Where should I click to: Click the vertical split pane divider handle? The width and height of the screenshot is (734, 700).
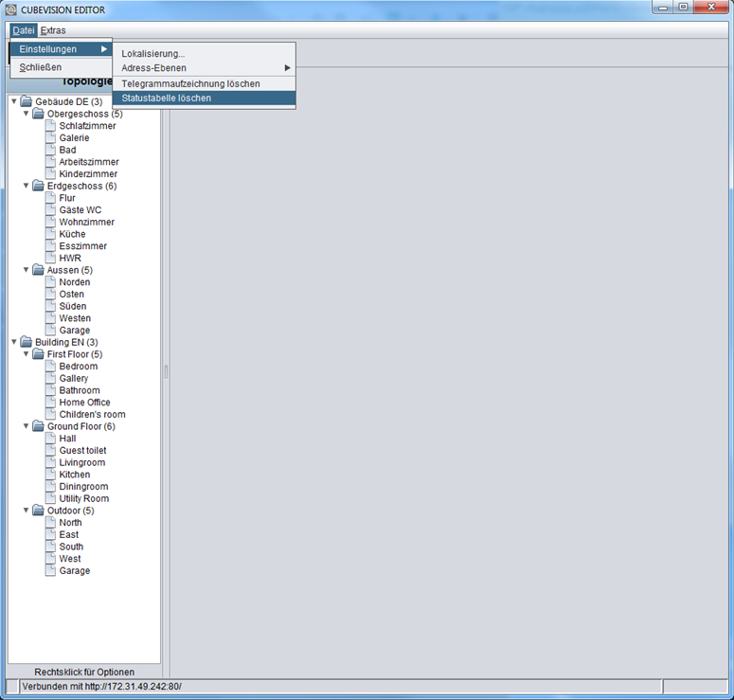pyautogui.click(x=166, y=372)
